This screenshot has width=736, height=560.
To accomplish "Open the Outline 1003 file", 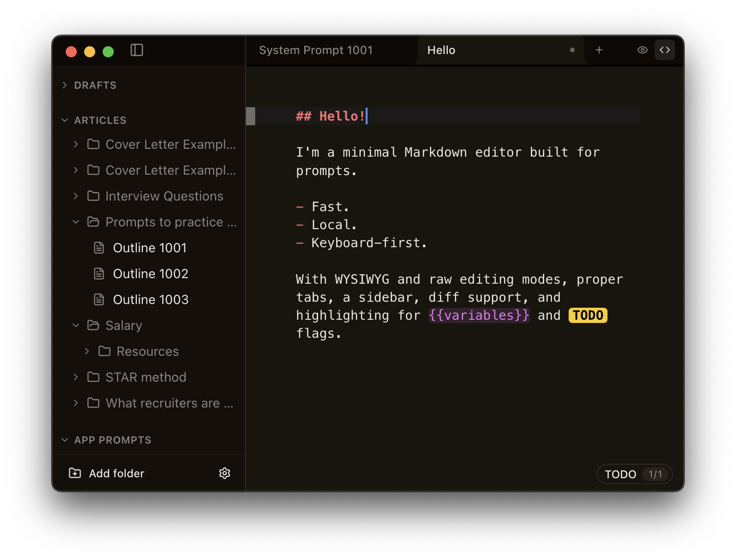I will (150, 300).
